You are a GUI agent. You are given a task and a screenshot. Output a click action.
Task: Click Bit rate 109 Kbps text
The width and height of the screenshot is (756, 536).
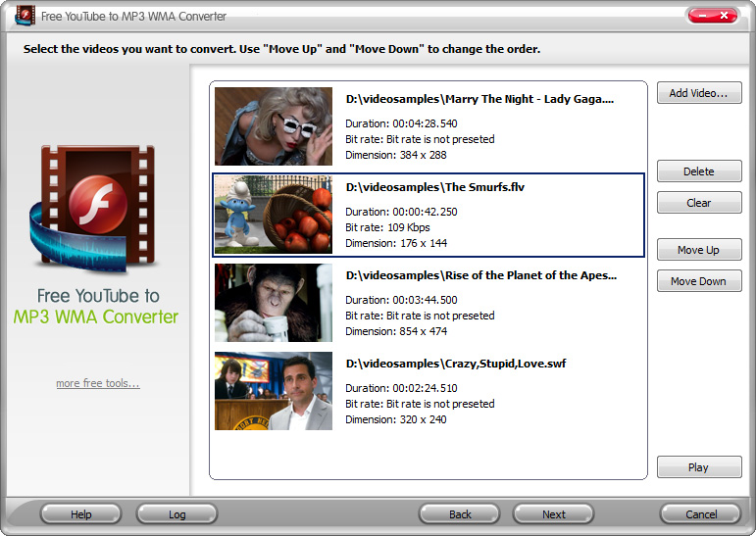tap(387, 227)
